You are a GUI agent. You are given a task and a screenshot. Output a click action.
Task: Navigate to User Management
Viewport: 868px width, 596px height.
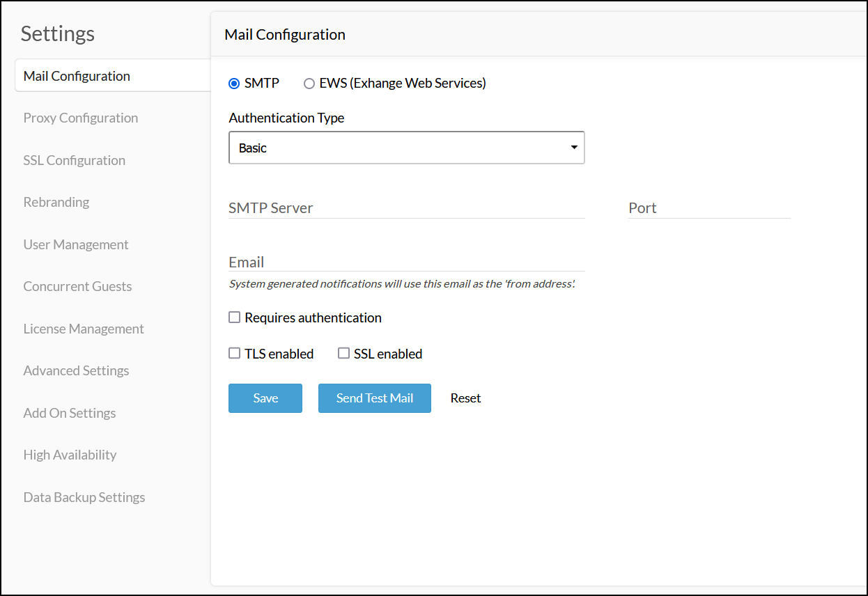click(x=76, y=244)
